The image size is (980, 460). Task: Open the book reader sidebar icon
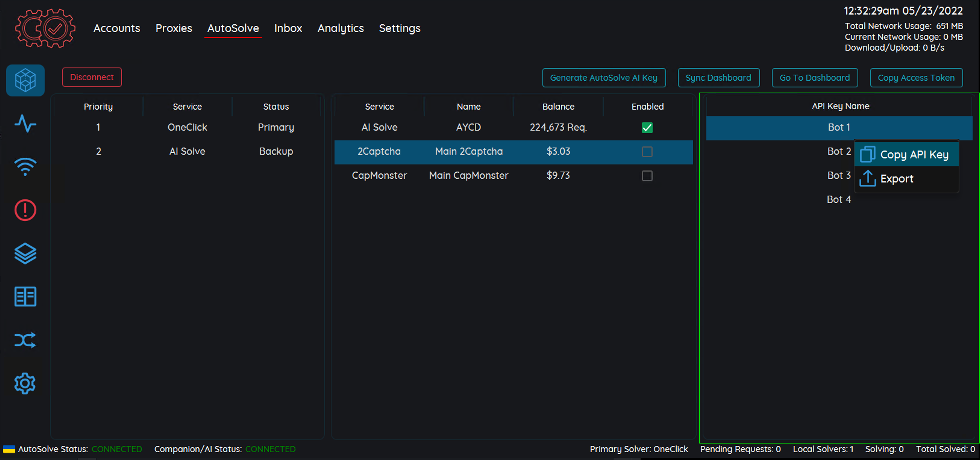tap(25, 297)
